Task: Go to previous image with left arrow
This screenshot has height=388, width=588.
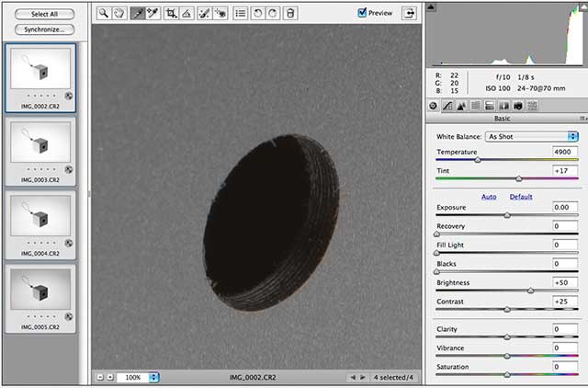Action: (x=353, y=377)
